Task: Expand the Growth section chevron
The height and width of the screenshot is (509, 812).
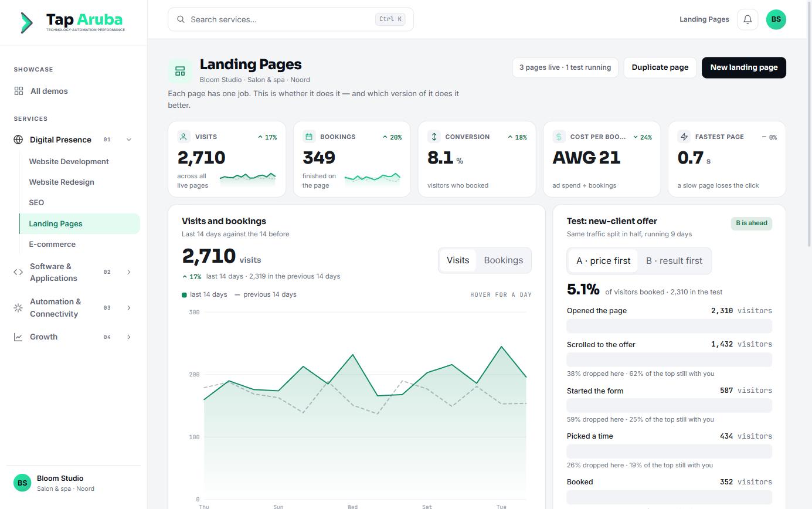Action: click(x=129, y=337)
